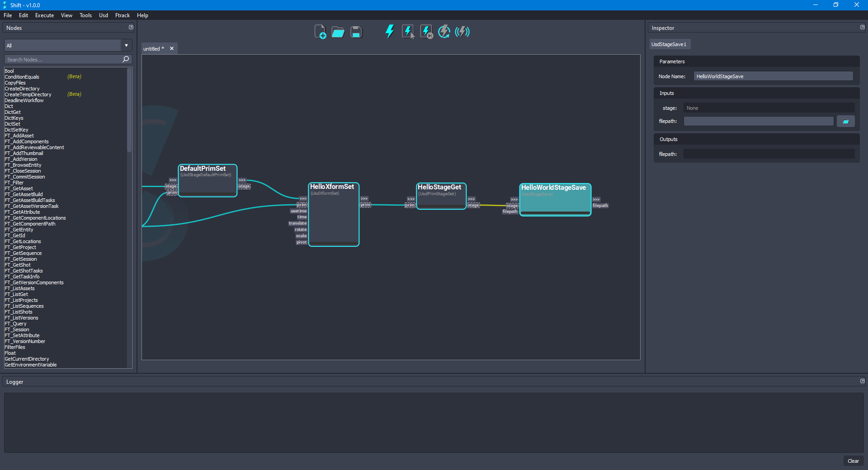Save the current graph with the save icon
Viewport: 868px width, 470px height.
coord(356,32)
